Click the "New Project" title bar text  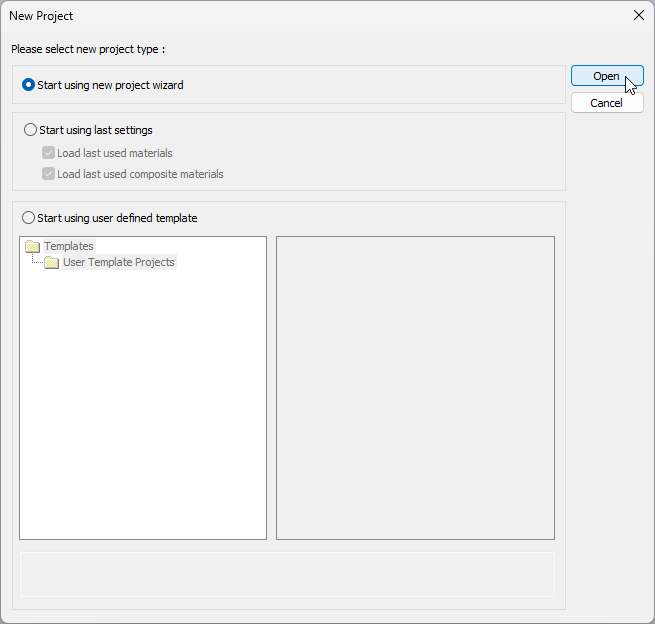[x=41, y=16]
